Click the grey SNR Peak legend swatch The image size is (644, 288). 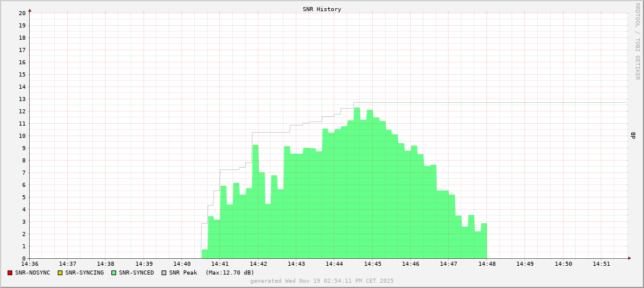tap(164, 273)
